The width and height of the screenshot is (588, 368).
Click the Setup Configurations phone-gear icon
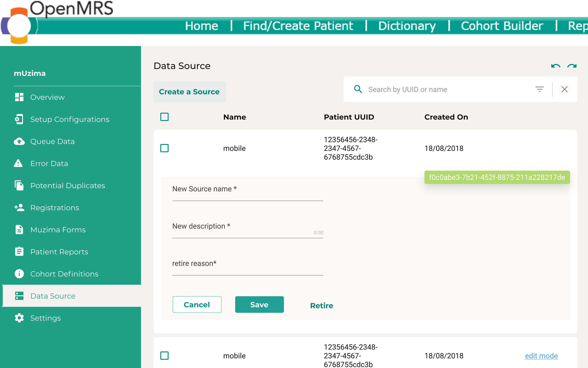[19, 119]
